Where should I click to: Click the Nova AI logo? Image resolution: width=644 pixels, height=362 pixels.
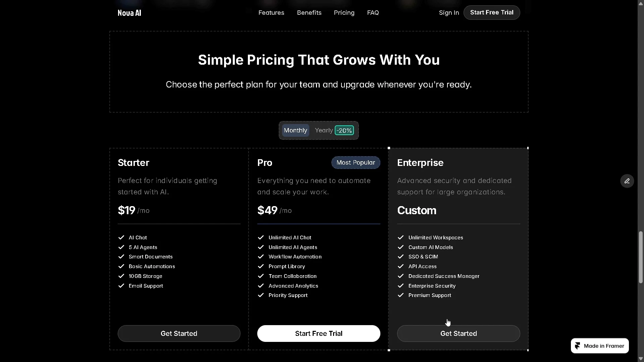(x=129, y=13)
